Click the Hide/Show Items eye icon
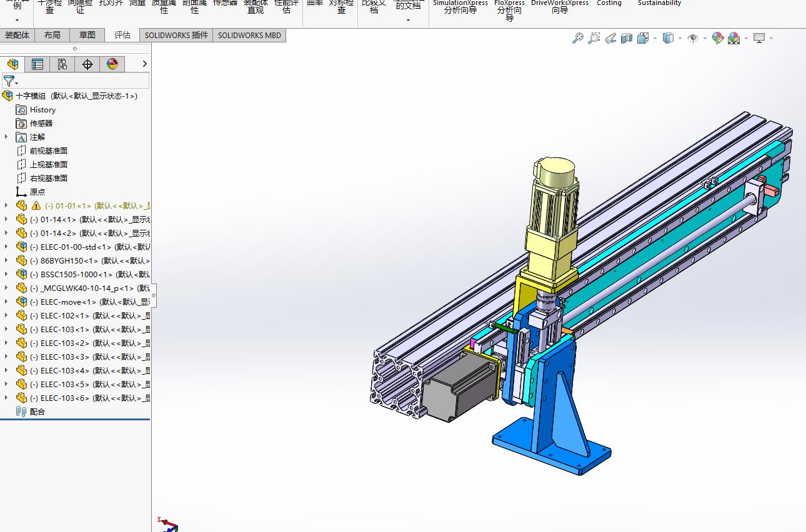806x532 pixels. tap(693, 38)
